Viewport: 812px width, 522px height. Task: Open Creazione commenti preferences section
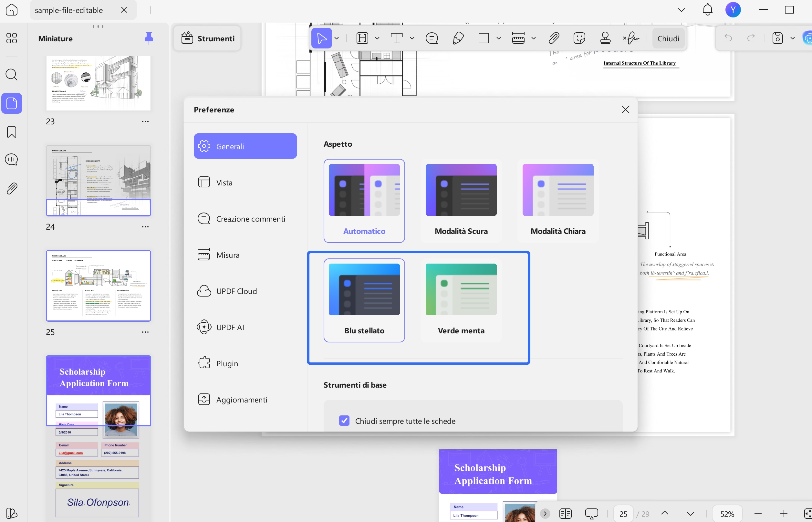click(245, 219)
